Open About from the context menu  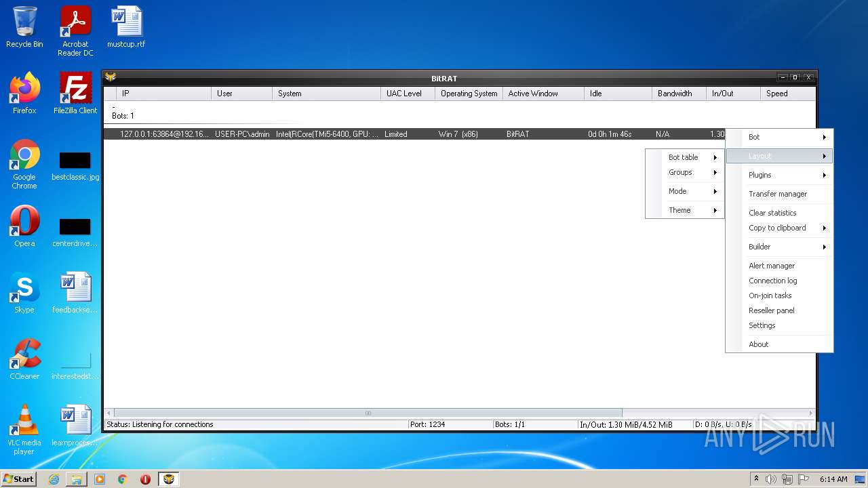779,344
